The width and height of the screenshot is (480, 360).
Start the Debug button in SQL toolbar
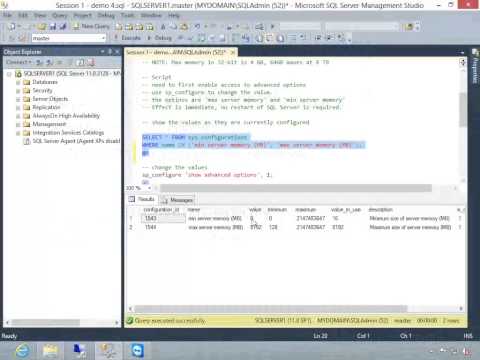click(160, 38)
